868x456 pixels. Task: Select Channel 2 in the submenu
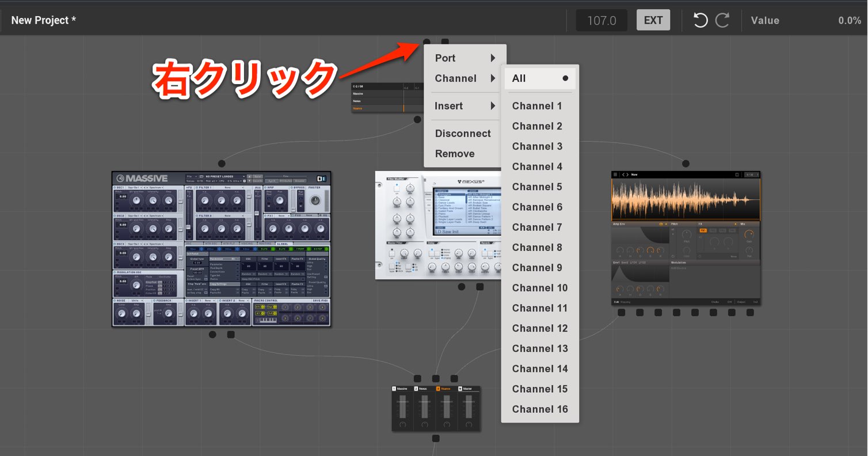[x=540, y=126]
